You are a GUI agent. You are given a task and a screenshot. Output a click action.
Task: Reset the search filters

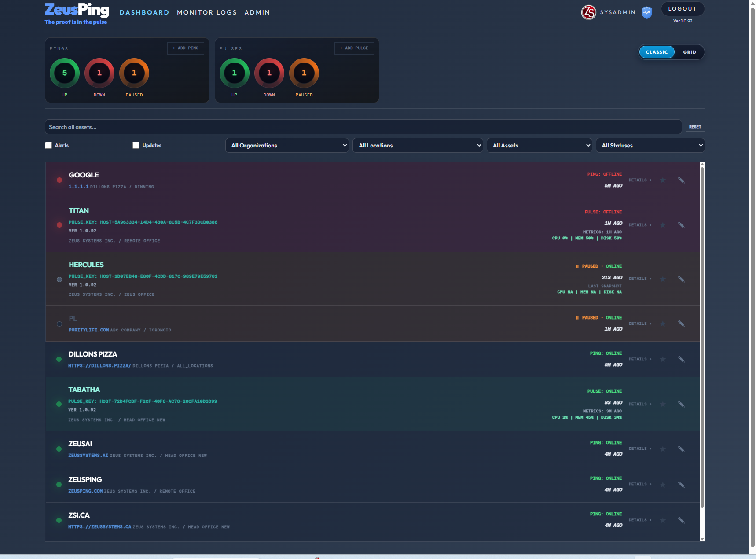point(695,127)
